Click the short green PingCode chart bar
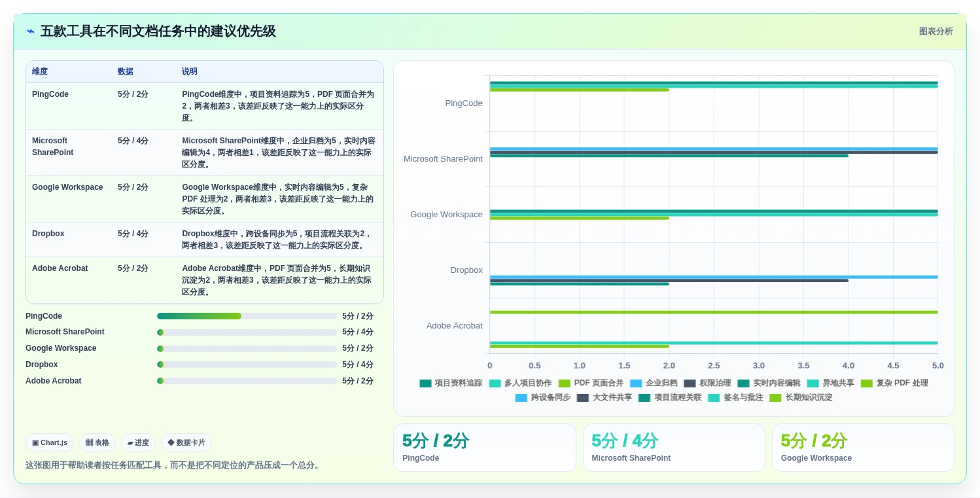Viewport: 980px width, 498px height. (579, 90)
